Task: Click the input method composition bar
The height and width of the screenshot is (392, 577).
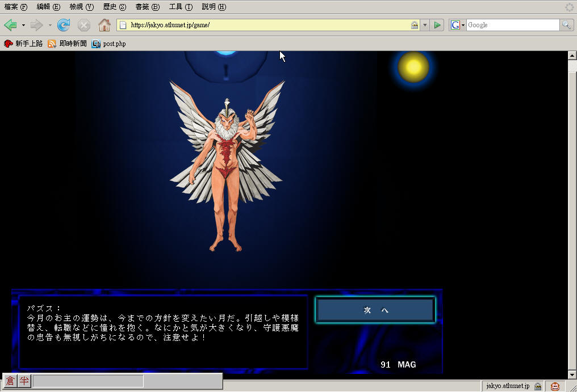Action: tap(89, 381)
